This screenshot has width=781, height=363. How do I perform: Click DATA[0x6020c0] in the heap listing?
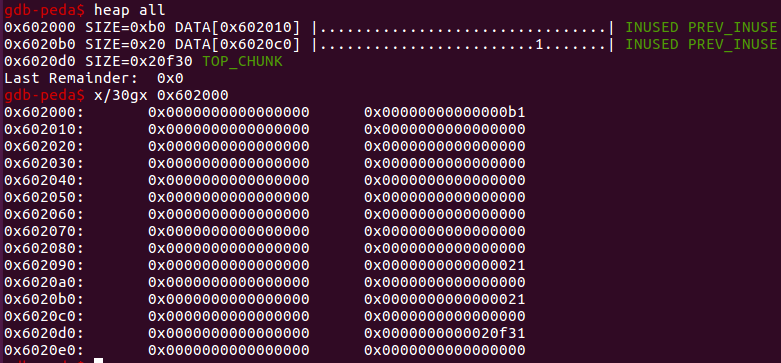[238, 44]
